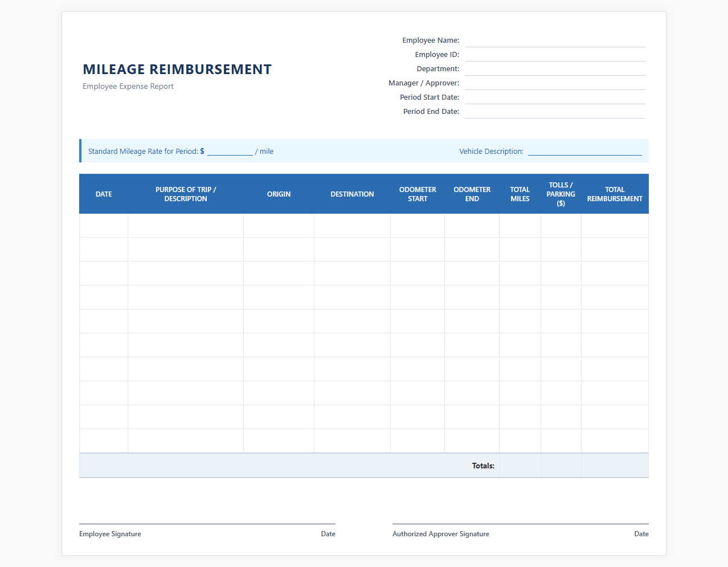
Task: Click the ORIGIN column header
Action: (279, 194)
